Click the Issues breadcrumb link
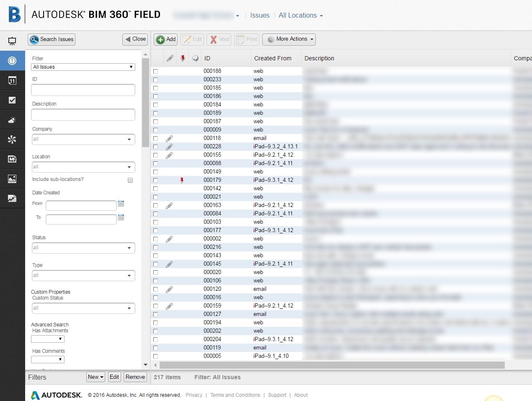532x401 pixels. [260, 15]
